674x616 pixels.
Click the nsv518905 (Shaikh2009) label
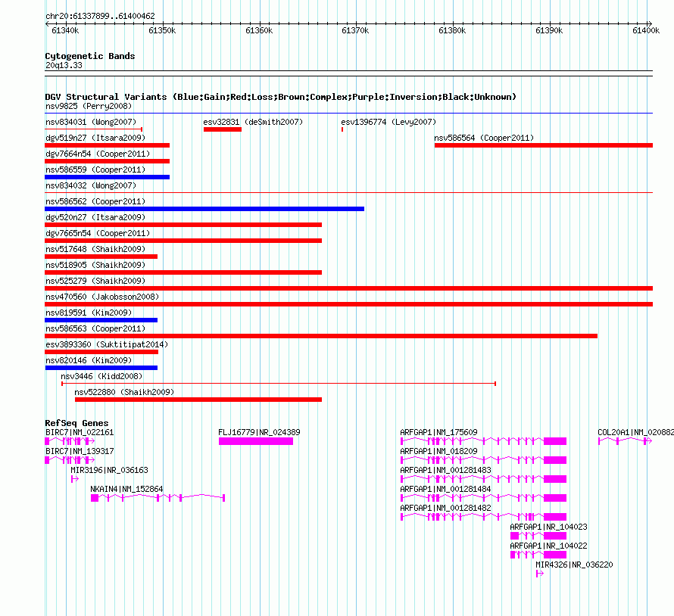(95, 265)
